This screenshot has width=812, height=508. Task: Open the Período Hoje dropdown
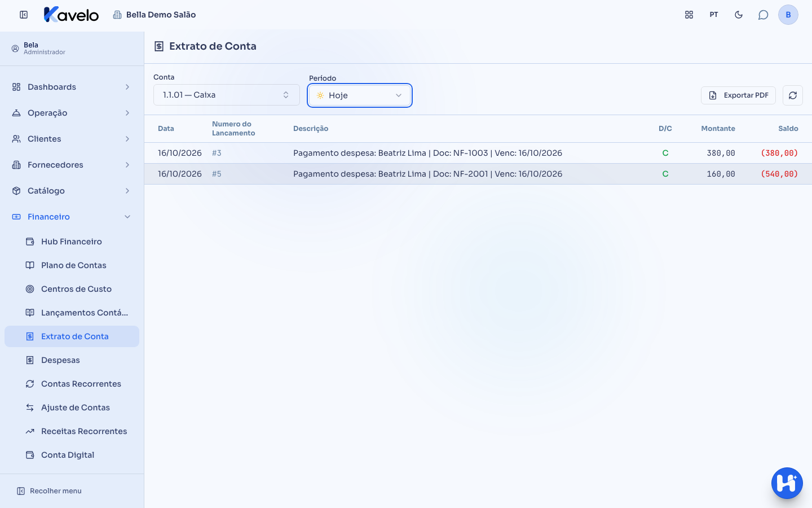pos(360,95)
